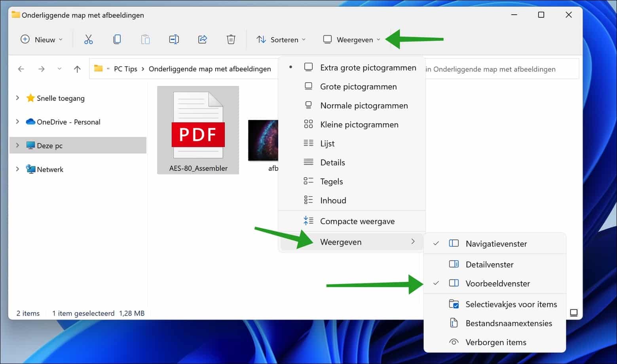Screen dimensions: 617x364
Task: Select Details view from the menu
Action: coord(332,162)
